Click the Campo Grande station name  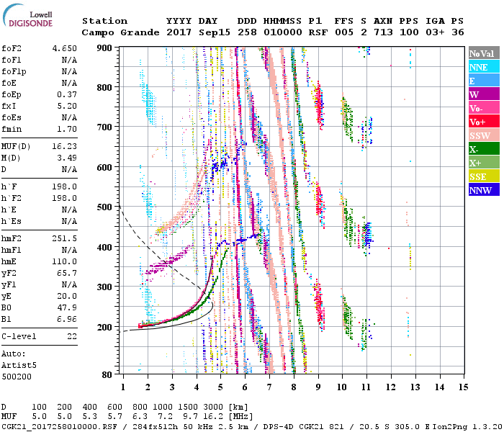pos(115,32)
